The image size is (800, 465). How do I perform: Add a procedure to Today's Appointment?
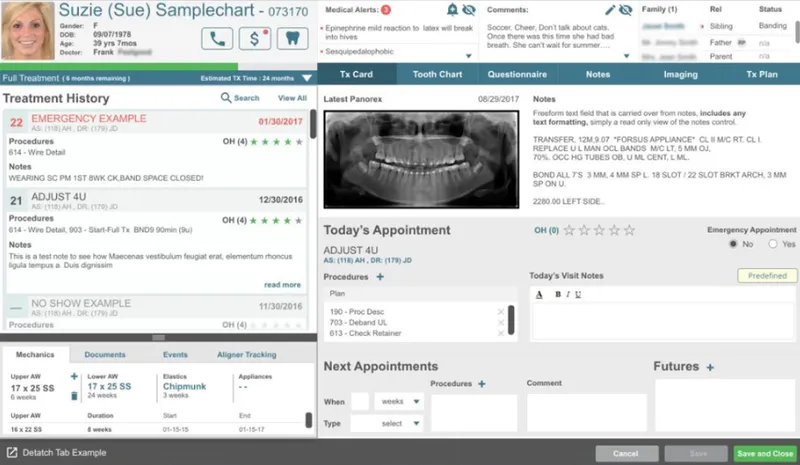[x=380, y=277]
